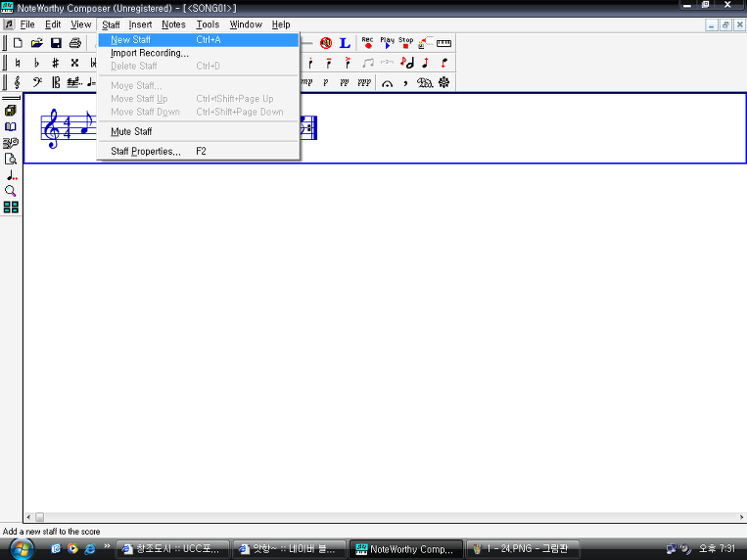Choose Import Recording menu entry
Viewport: 747px width, 560px height.
coord(198,53)
